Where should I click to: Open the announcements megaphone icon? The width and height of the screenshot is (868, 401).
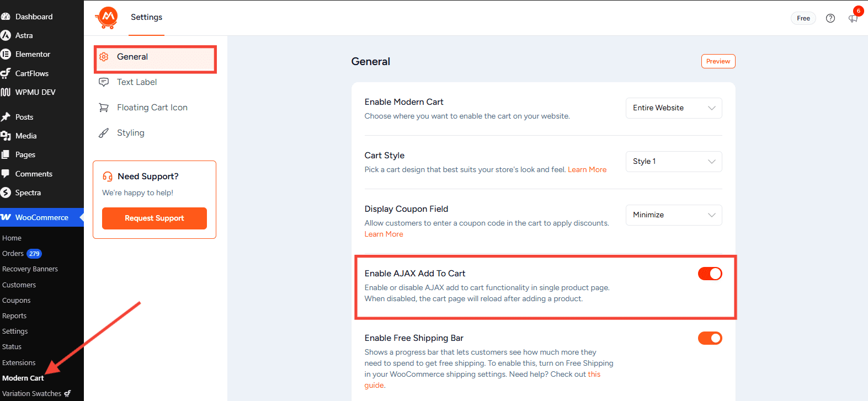click(853, 19)
